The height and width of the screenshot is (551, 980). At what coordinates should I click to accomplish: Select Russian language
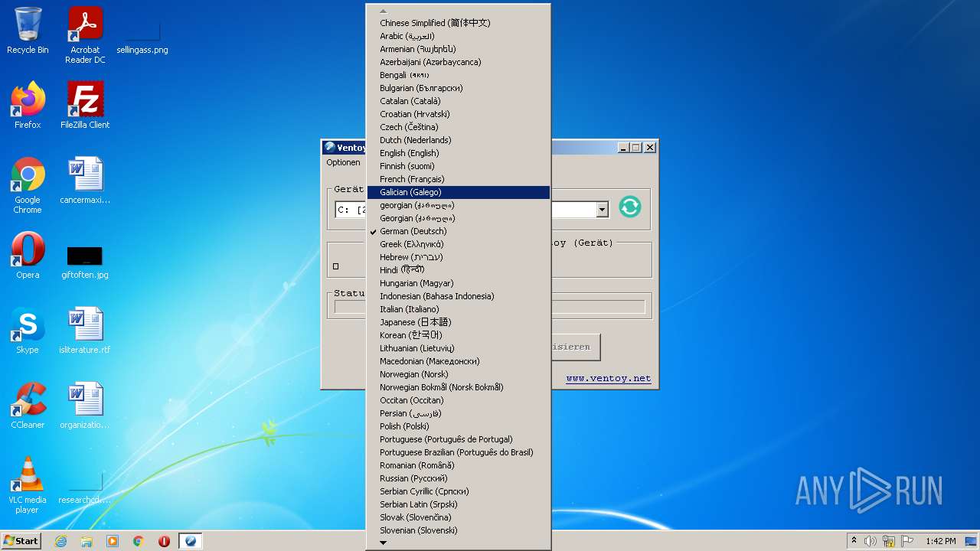click(x=459, y=478)
